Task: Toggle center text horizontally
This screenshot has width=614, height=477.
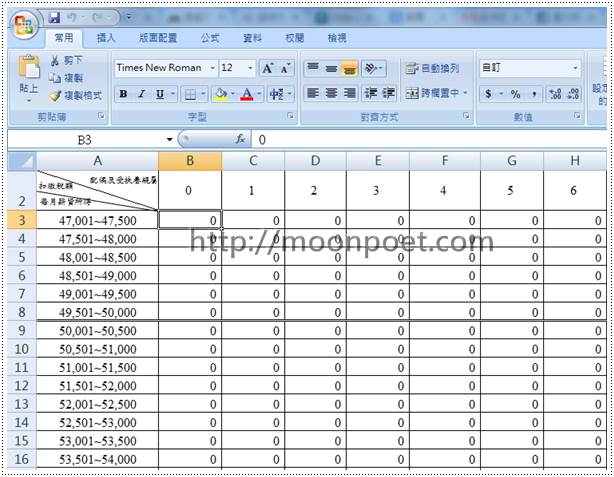Action: click(x=331, y=93)
